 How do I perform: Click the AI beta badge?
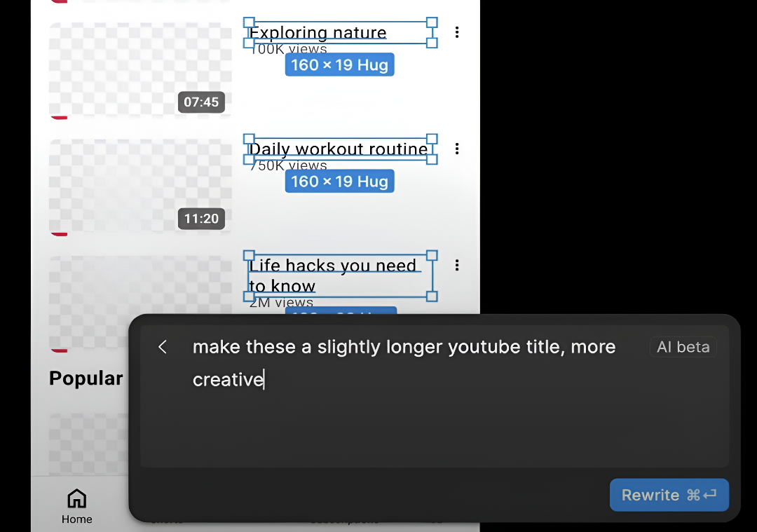pos(683,347)
